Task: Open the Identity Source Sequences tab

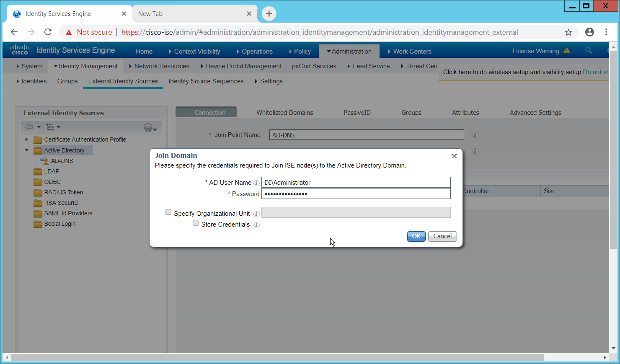Action: 206,81
